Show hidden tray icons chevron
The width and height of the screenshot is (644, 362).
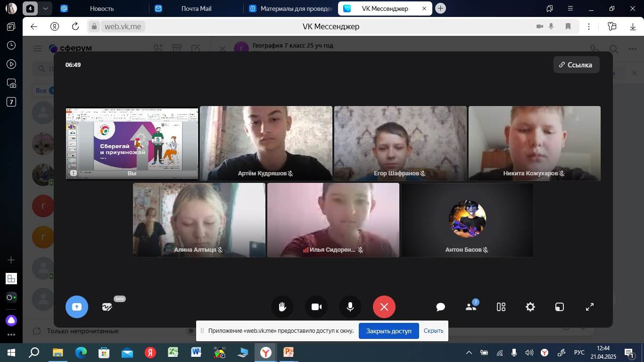pyautogui.click(x=469, y=352)
